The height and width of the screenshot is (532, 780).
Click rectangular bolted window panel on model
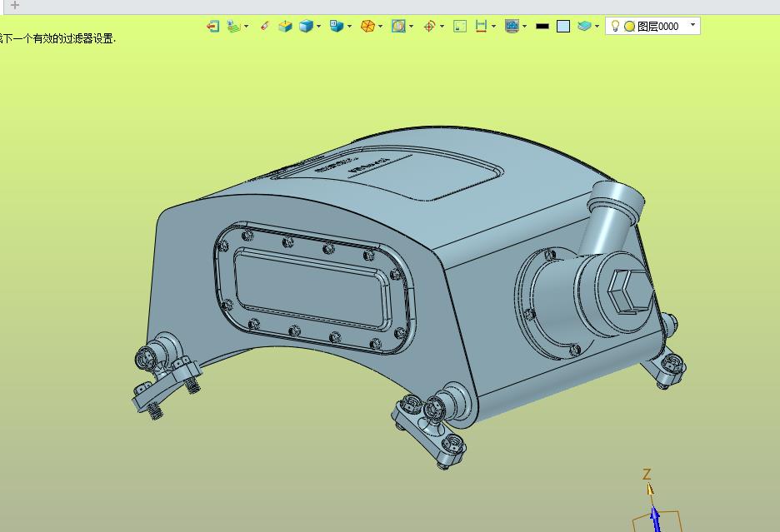coord(313,288)
